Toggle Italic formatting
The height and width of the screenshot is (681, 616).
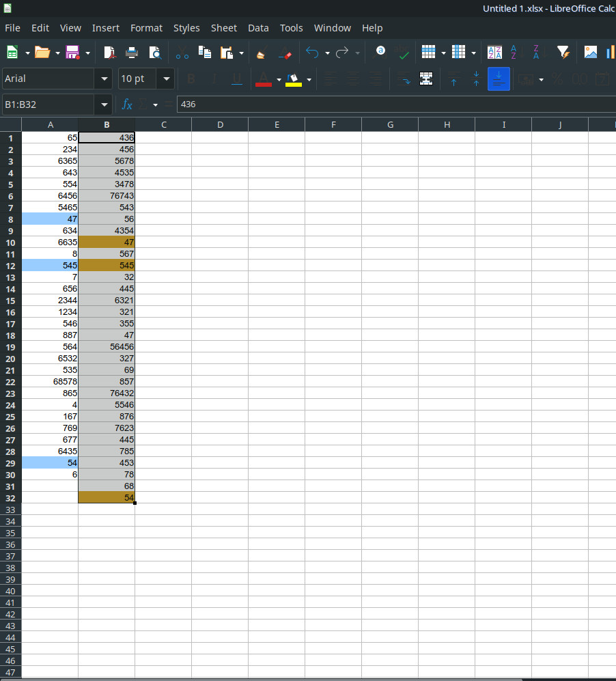pos(214,79)
